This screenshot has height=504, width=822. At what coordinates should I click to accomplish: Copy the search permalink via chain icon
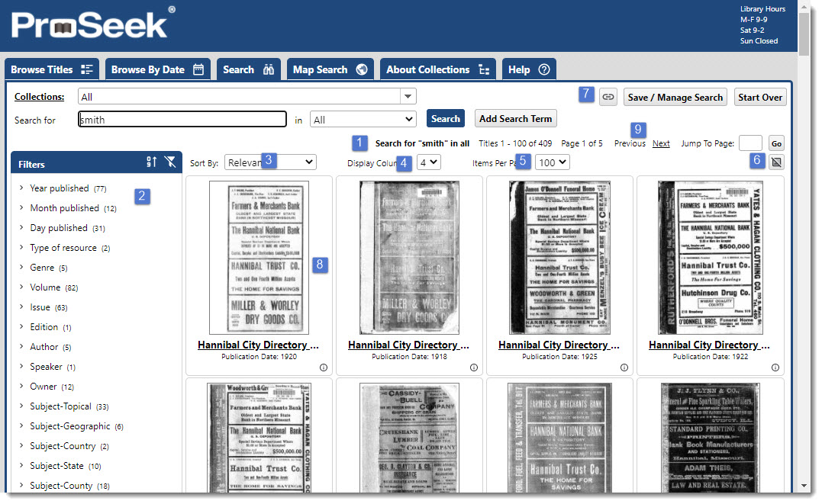(x=608, y=97)
